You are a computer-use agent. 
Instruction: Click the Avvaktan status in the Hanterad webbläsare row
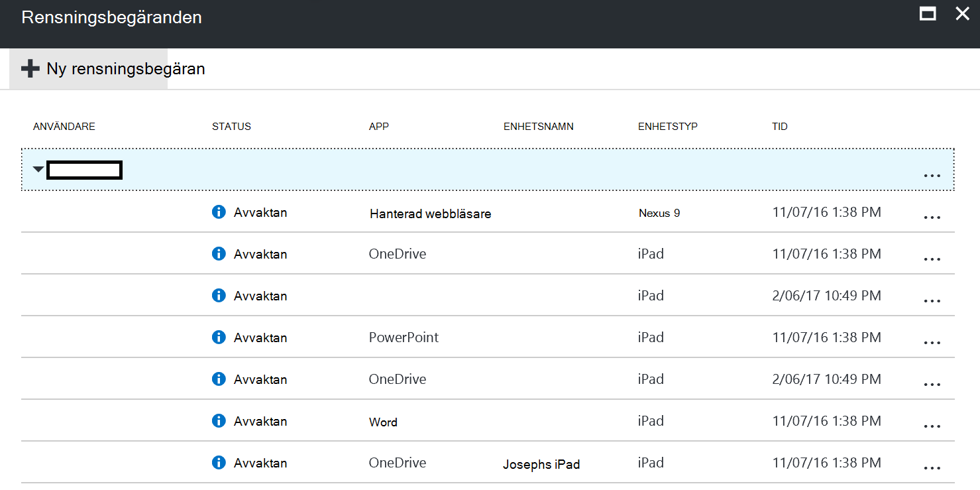point(260,213)
